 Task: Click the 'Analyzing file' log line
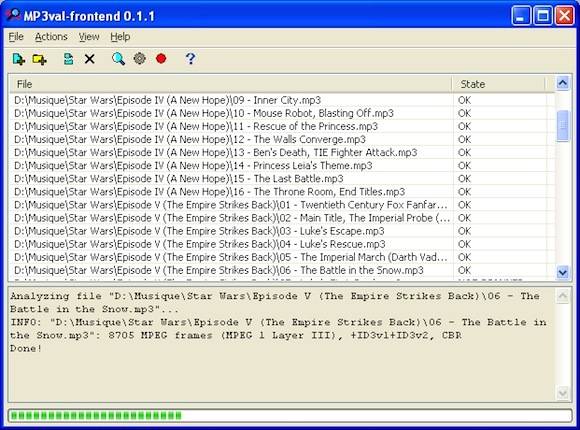(275, 303)
